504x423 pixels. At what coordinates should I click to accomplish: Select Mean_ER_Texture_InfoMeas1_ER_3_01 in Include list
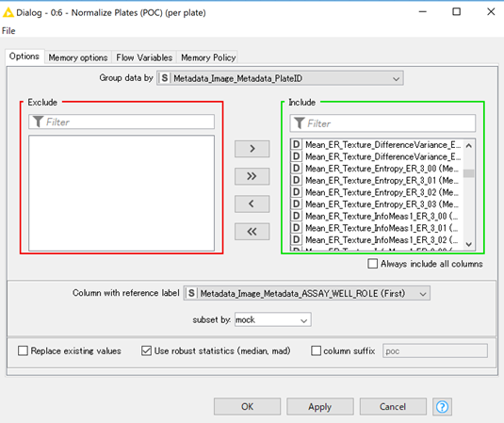pos(376,228)
